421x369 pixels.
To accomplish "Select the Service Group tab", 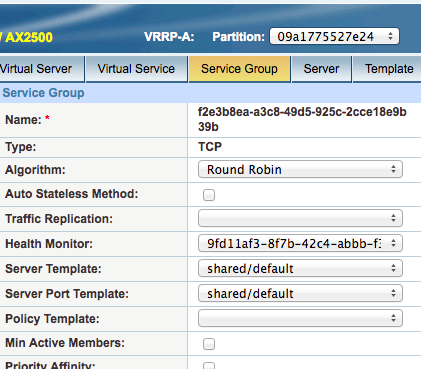I will point(239,69).
